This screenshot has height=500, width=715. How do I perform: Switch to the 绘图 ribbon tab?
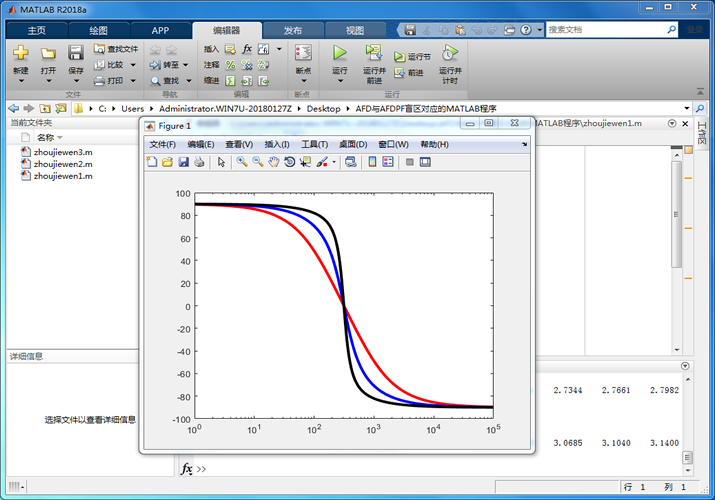[98, 31]
